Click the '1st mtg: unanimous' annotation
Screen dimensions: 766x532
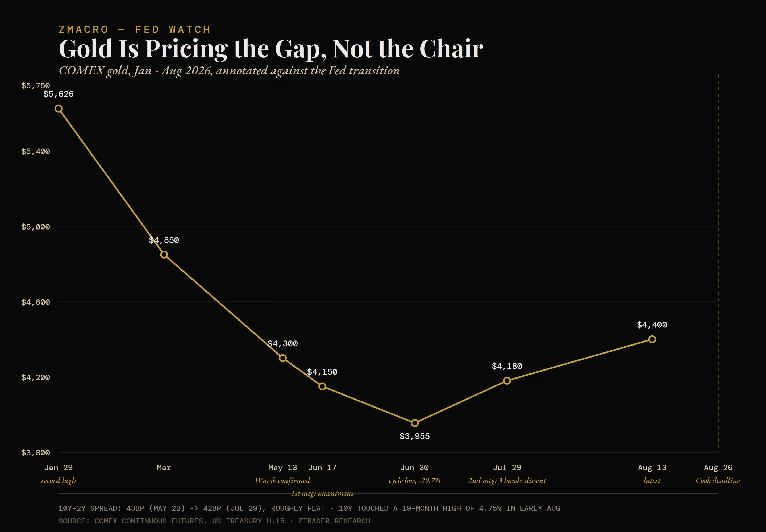click(x=322, y=493)
